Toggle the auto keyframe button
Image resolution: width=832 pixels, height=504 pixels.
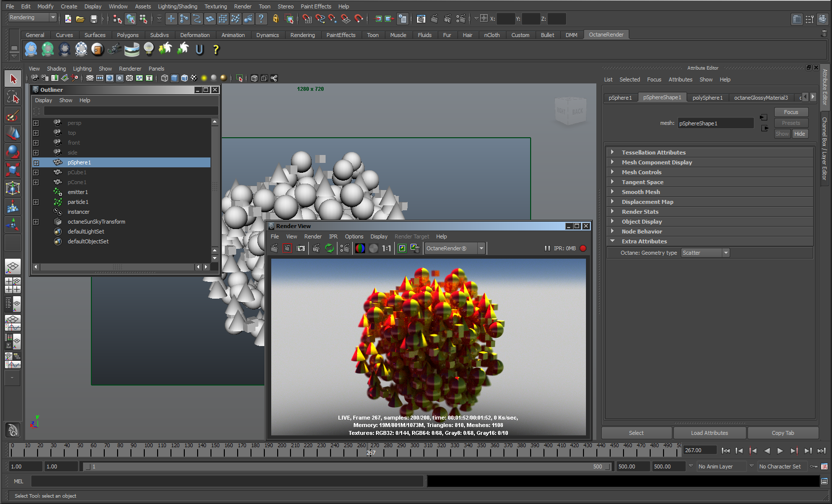point(813,466)
